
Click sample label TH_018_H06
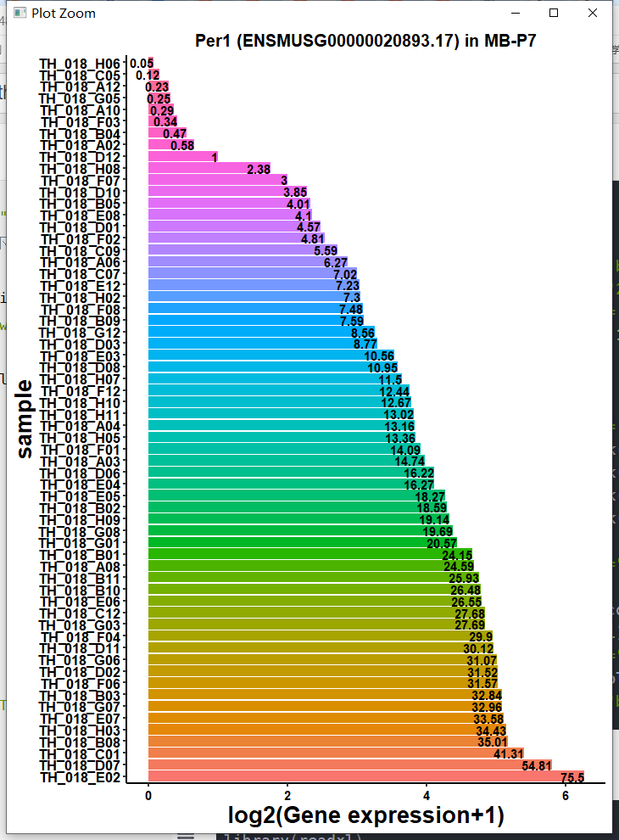click(80, 64)
